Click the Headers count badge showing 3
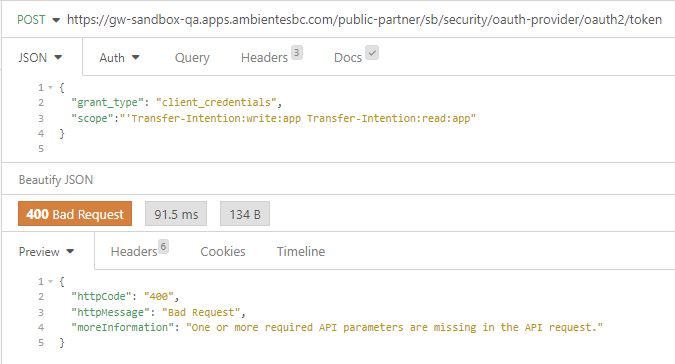The width and height of the screenshot is (675, 364). (297, 52)
